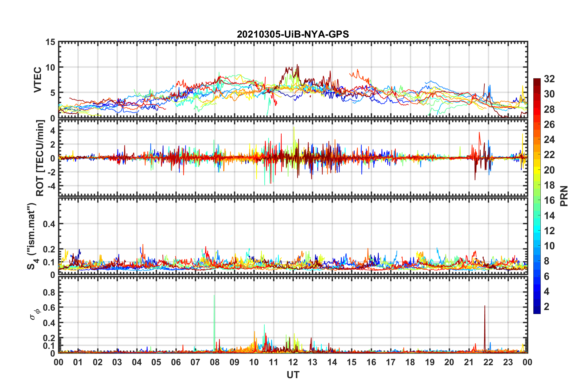
Task: Click x-axis tick label 22
Action: [488, 362]
